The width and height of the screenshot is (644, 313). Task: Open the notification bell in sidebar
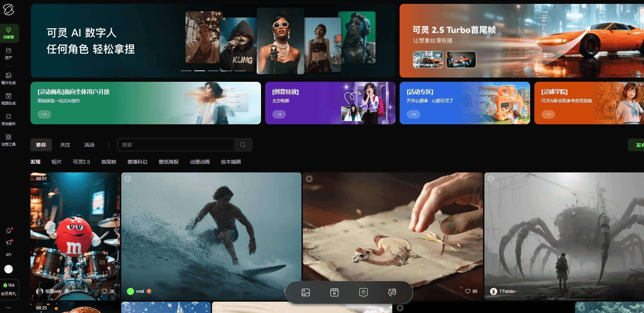[x=9, y=231]
